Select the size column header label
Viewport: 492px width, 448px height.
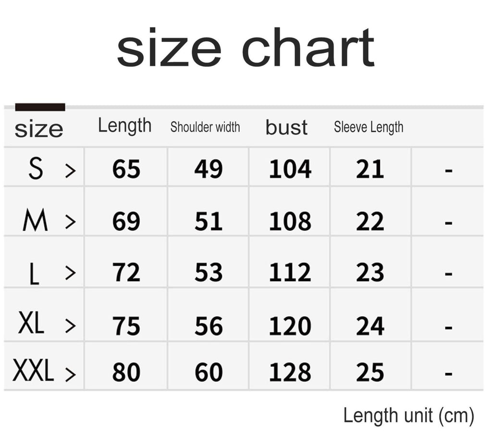(38, 129)
